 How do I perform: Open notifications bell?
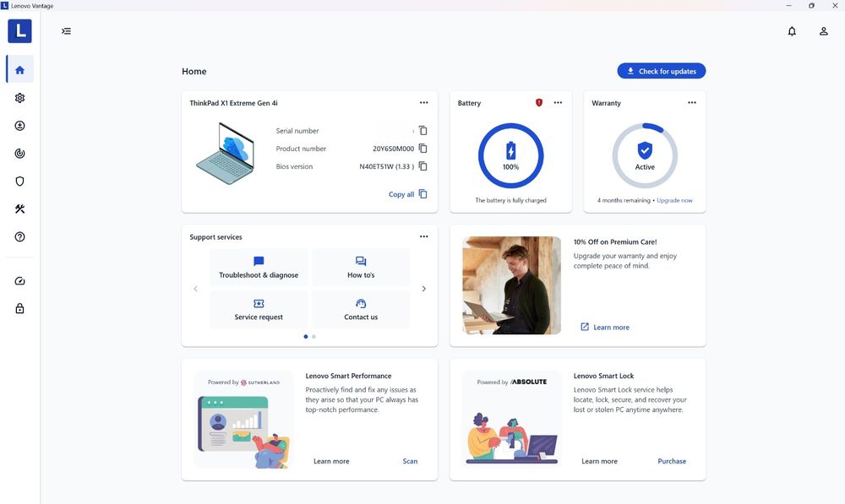[x=792, y=31]
